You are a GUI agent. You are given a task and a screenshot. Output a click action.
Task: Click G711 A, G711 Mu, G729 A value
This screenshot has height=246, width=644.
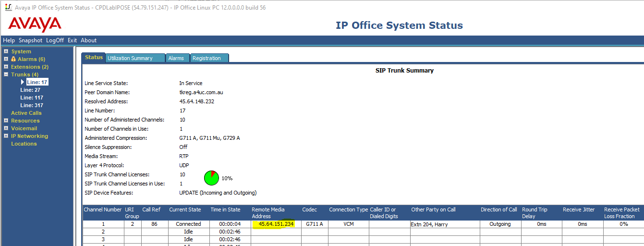[209, 138]
